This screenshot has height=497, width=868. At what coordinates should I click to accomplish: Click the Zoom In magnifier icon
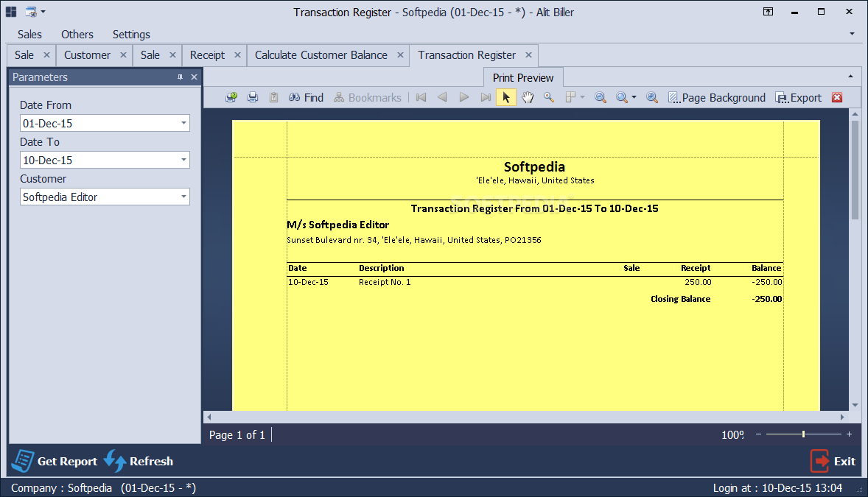tap(652, 97)
